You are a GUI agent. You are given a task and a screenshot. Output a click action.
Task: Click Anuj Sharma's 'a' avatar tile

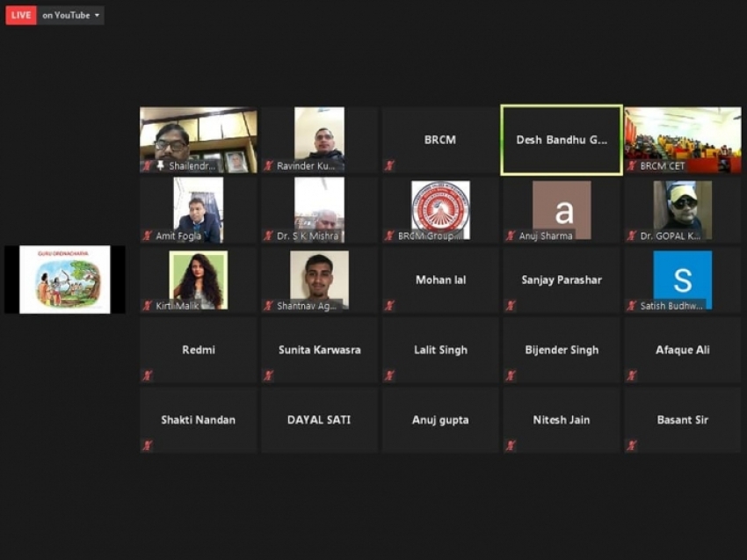pyautogui.click(x=562, y=207)
